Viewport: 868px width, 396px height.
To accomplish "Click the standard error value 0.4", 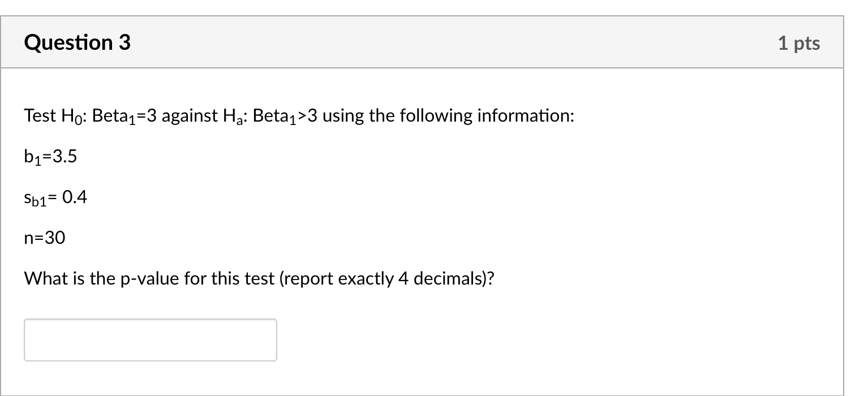I will point(75,197).
